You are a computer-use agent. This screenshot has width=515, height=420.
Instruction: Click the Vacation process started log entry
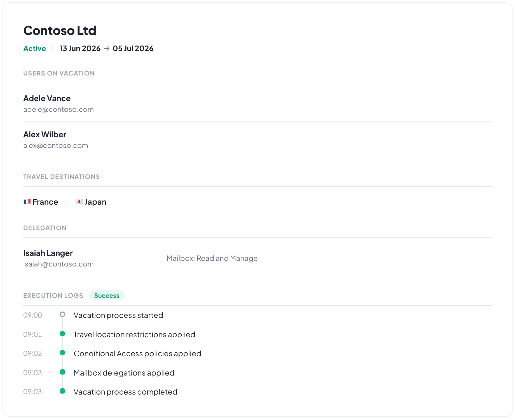click(118, 315)
